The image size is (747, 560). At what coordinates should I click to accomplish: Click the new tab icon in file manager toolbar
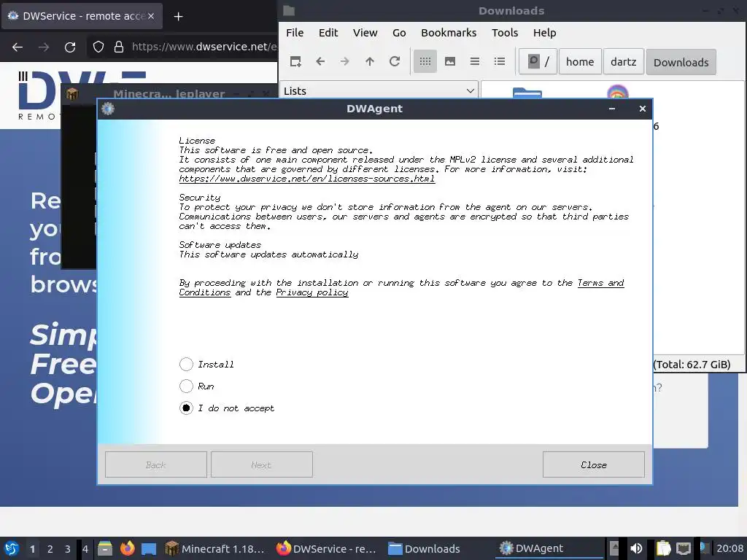point(295,61)
